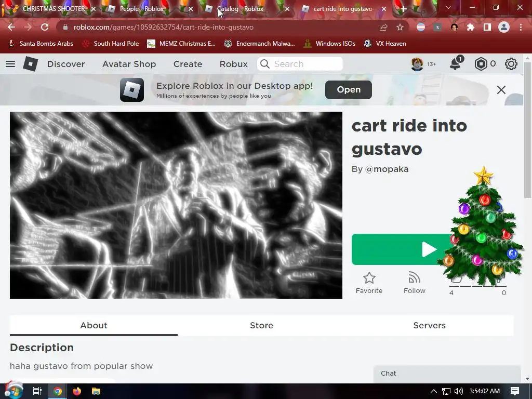Open the network tray icon

coord(446,391)
